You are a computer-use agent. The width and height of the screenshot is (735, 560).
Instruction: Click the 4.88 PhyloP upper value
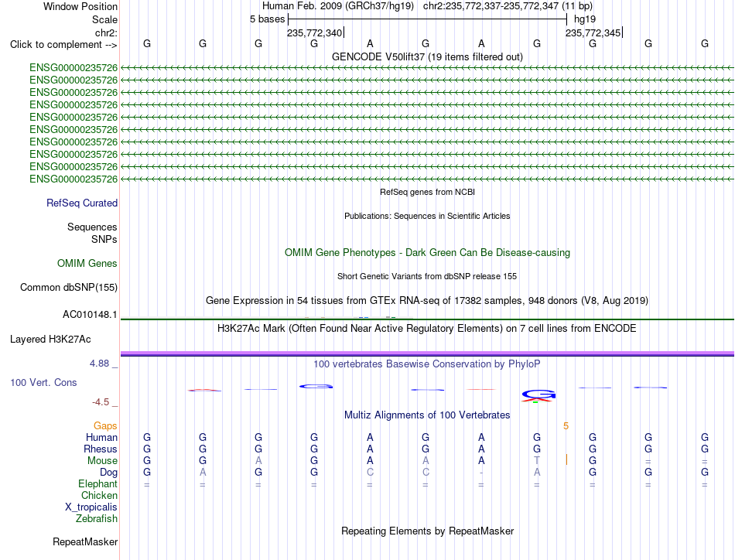99,364
